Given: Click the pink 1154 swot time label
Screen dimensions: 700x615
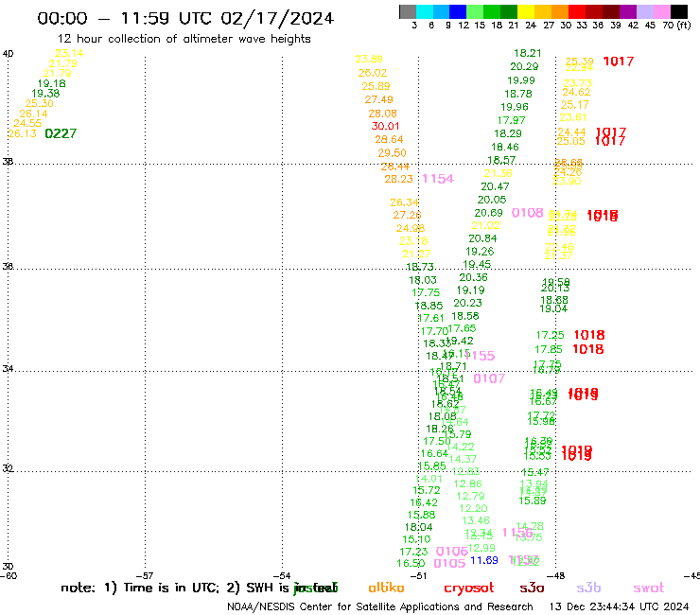Looking at the screenshot, I should 438,179.
